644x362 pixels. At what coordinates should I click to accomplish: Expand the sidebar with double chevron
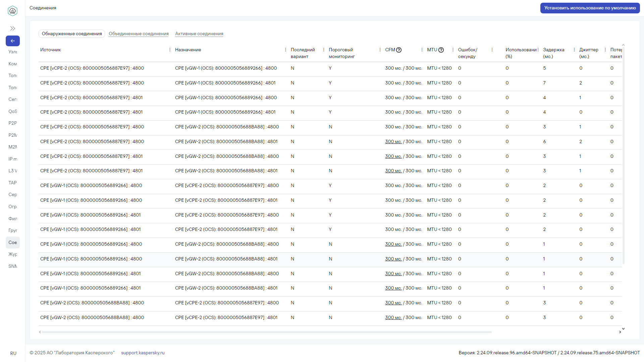click(12, 28)
